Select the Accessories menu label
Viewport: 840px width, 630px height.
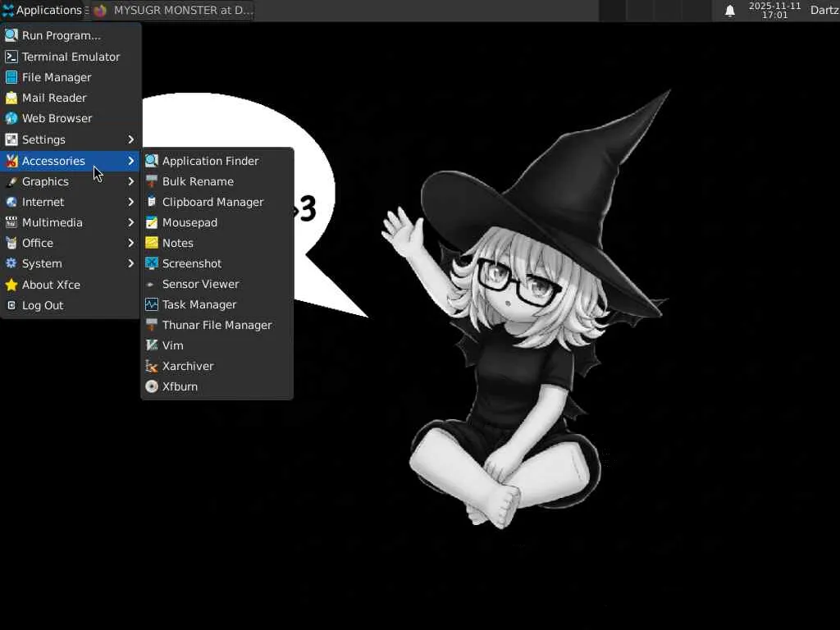[53, 161]
